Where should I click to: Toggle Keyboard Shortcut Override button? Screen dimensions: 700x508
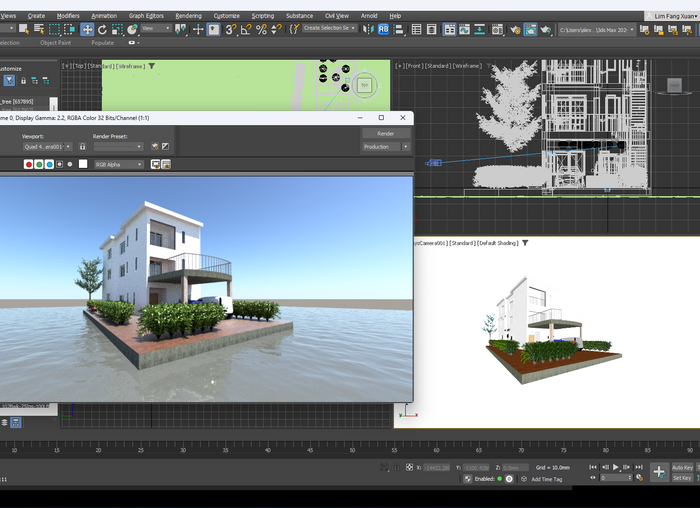coord(213,29)
